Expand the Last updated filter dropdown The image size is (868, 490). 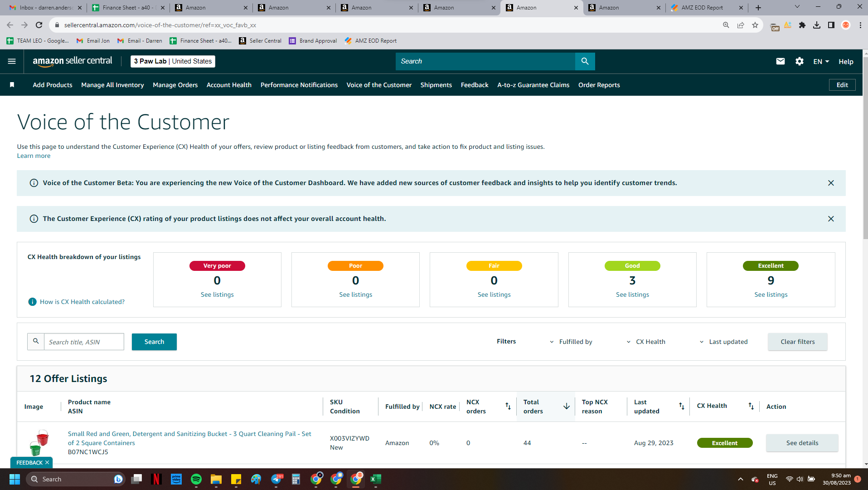point(723,342)
